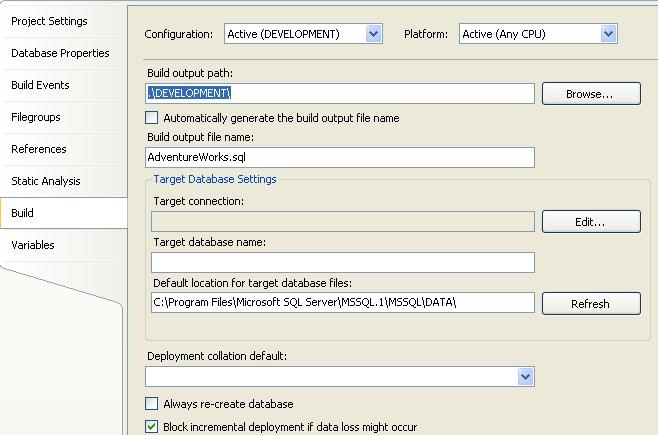Open the Project Settings tab

(x=49, y=21)
